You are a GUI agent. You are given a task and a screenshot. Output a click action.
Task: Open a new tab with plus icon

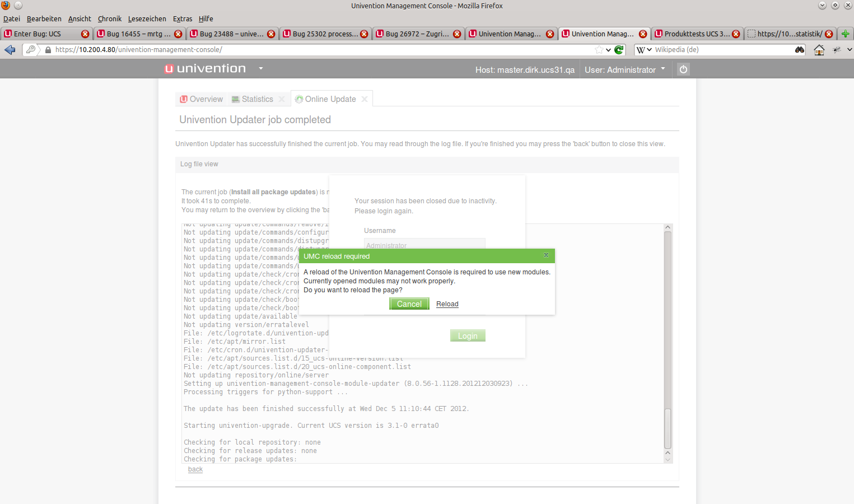[x=845, y=34]
